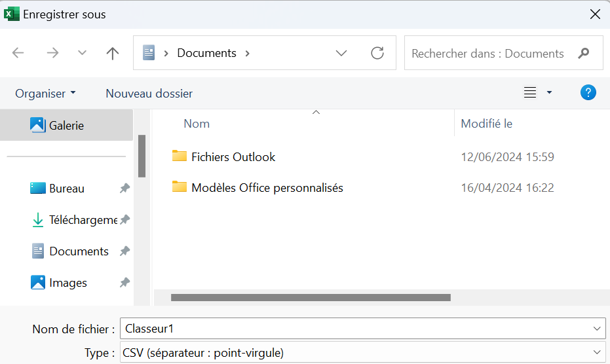Click the forward navigation arrow
Image resolution: width=610 pixels, height=364 pixels.
[52, 53]
